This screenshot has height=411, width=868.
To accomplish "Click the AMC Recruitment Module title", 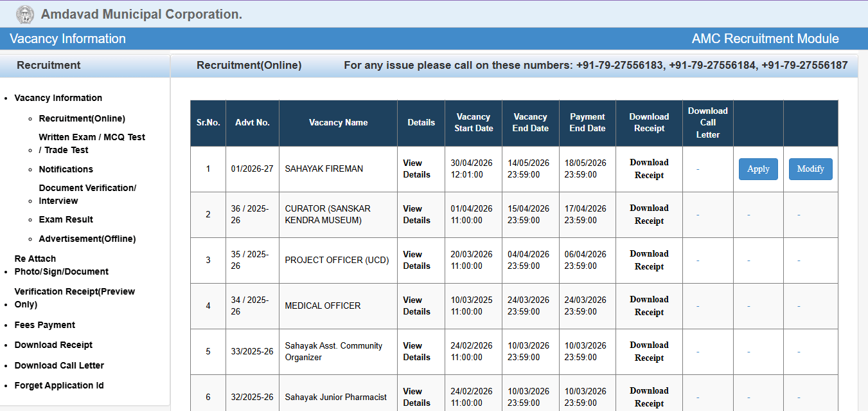I will coord(765,39).
